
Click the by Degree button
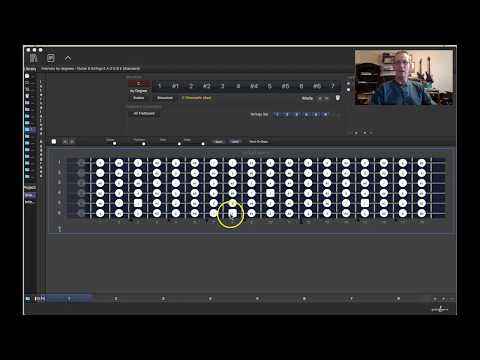click(x=138, y=91)
